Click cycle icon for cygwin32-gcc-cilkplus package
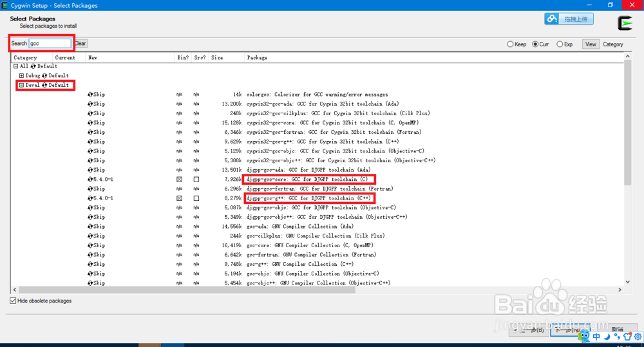This screenshot has width=644, height=347. (x=90, y=113)
